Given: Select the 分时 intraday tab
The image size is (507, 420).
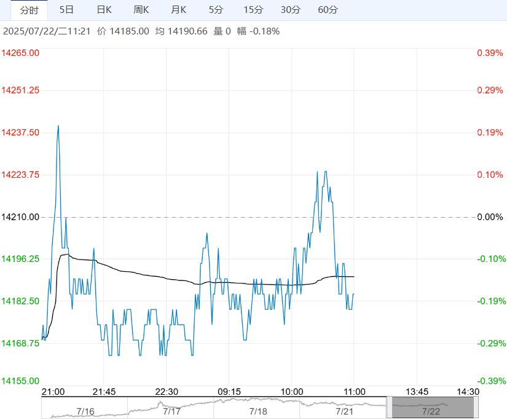Looking at the screenshot, I should (x=29, y=10).
